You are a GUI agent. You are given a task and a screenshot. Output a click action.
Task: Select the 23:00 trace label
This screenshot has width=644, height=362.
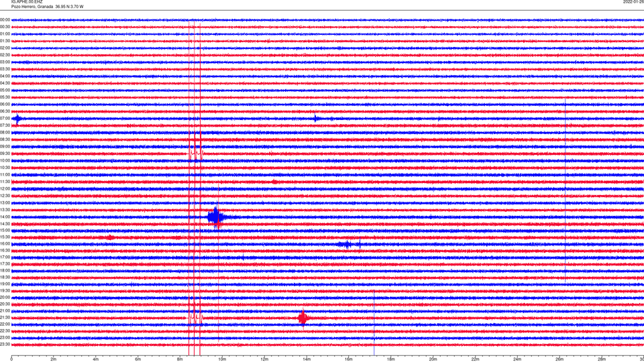point(5,337)
